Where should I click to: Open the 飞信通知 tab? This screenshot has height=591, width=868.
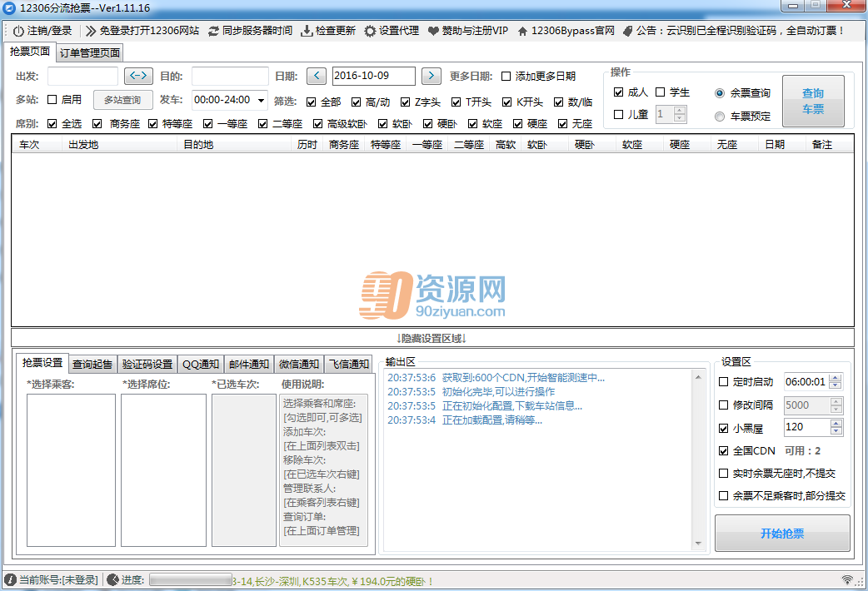[349, 364]
